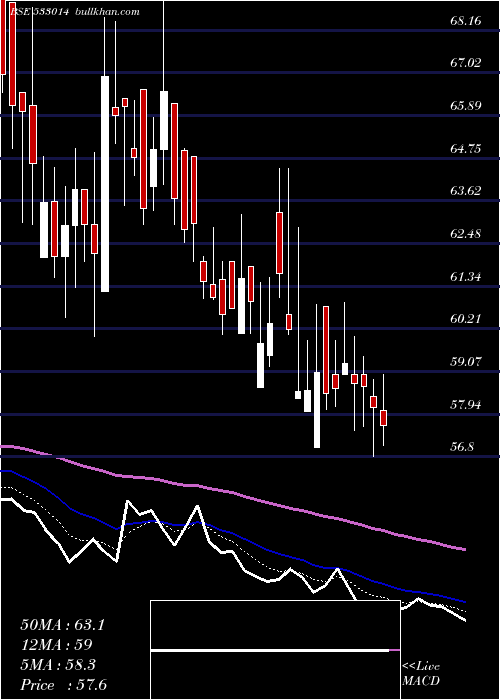Click the <<Live MACD label

click(421, 674)
